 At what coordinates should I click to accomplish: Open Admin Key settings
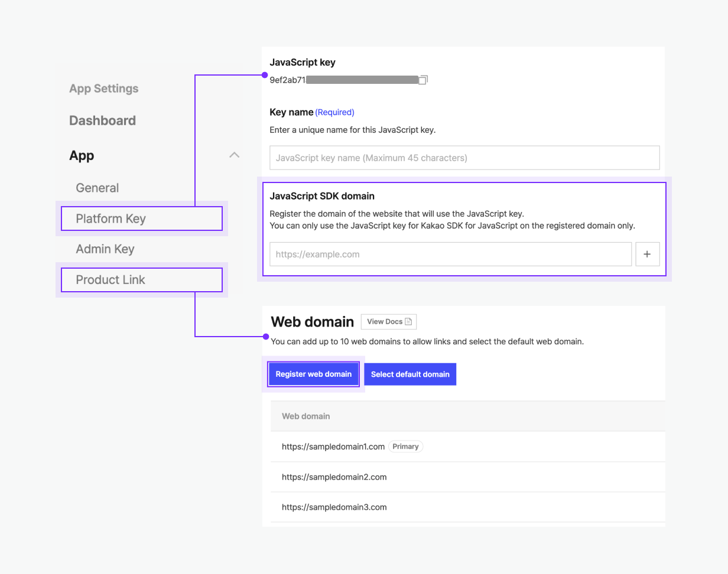105,249
